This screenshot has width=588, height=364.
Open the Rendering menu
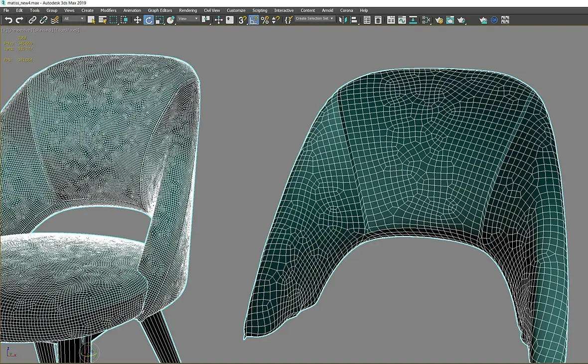(x=188, y=10)
